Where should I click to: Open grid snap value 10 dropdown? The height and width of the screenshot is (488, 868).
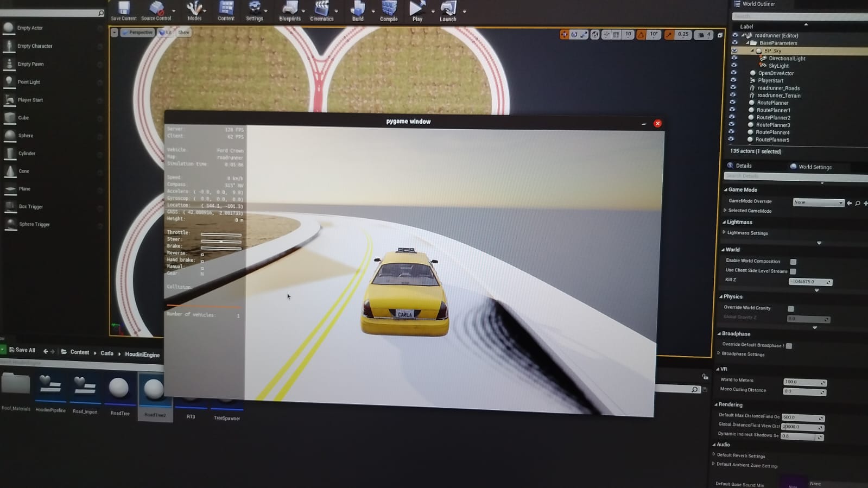coord(628,34)
